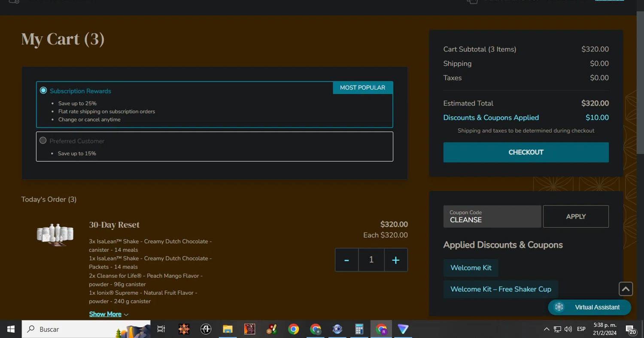Viewport: 644px width, 338px height.
Task: Decrease 30-Day Reset quantity with minus
Action: point(346,260)
